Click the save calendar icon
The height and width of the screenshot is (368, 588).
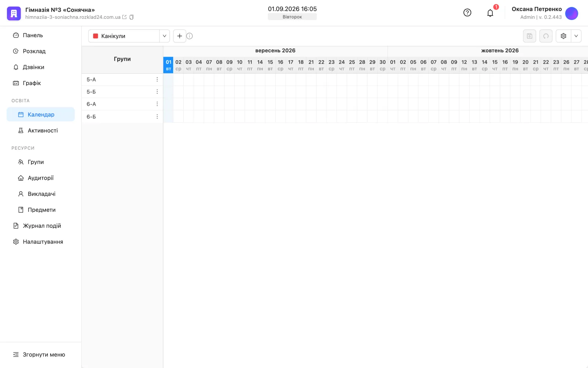530,36
